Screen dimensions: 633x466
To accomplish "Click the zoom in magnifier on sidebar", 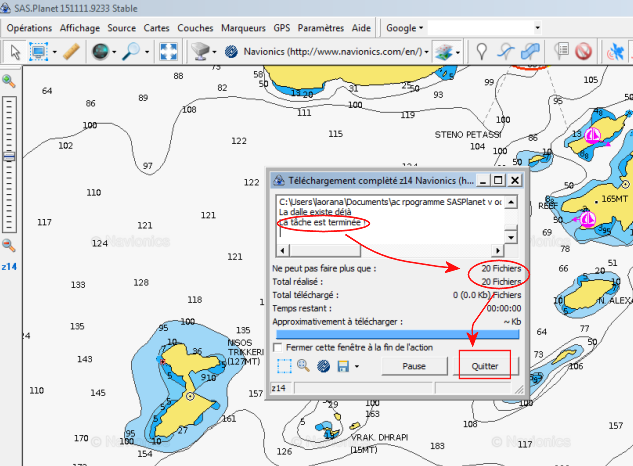I will pos(8,81).
